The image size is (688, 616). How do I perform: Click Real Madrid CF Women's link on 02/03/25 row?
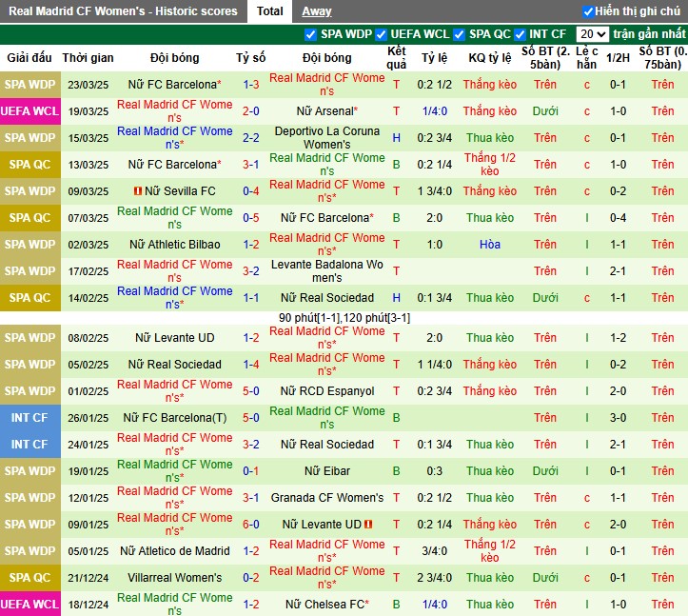click(327, 244)
